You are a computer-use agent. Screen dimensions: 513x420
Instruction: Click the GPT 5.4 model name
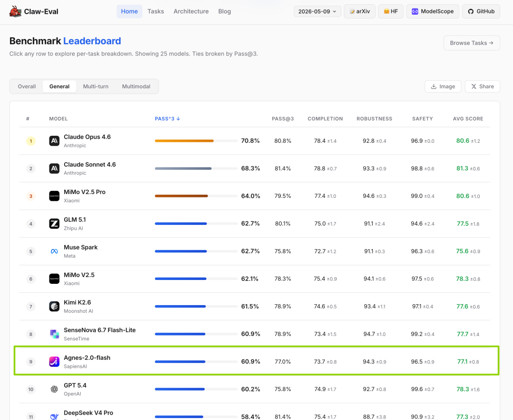(75, 385)
